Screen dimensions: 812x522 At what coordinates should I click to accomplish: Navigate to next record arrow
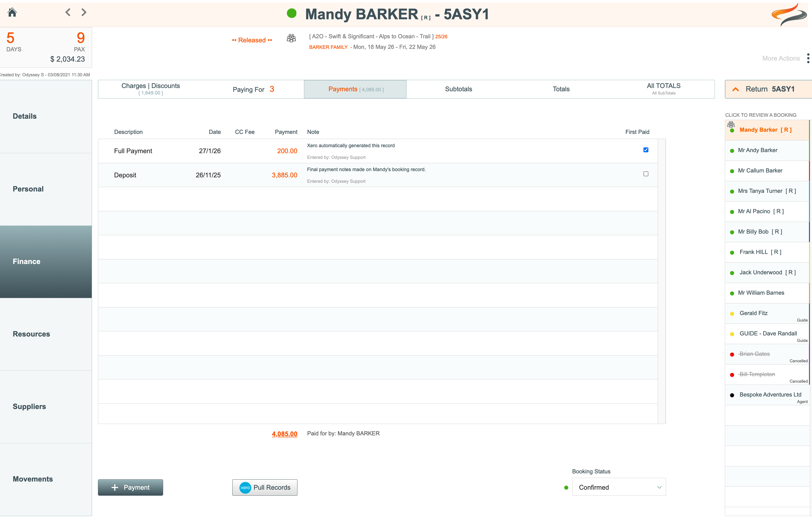pos(84,12)
